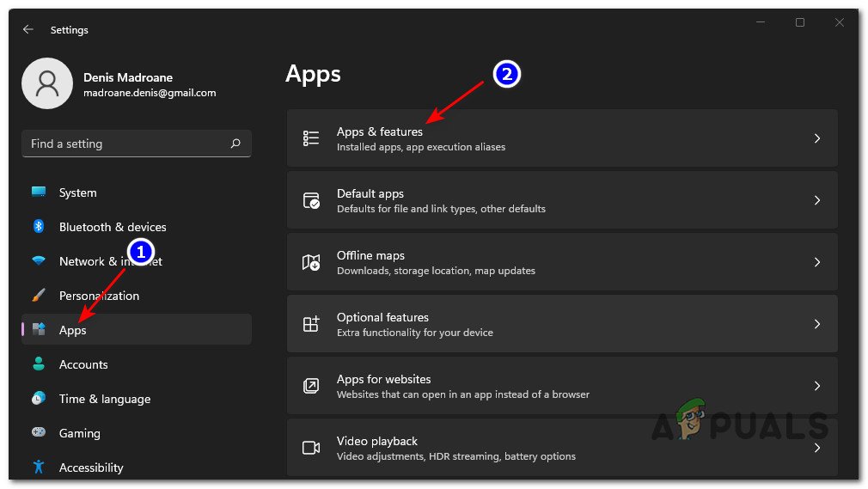Click the Personalization paintbrush icon
Viewport: 868px width, 489px height.
[x=39, y=296]
